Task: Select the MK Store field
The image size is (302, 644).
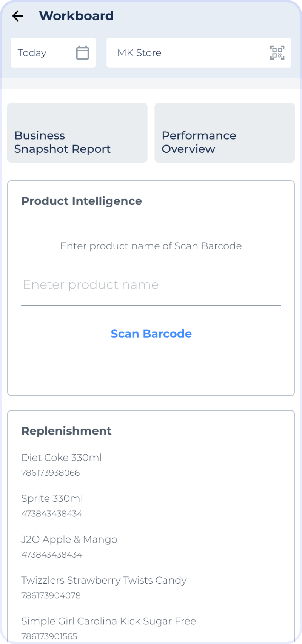Action: (x=199, y=52)
